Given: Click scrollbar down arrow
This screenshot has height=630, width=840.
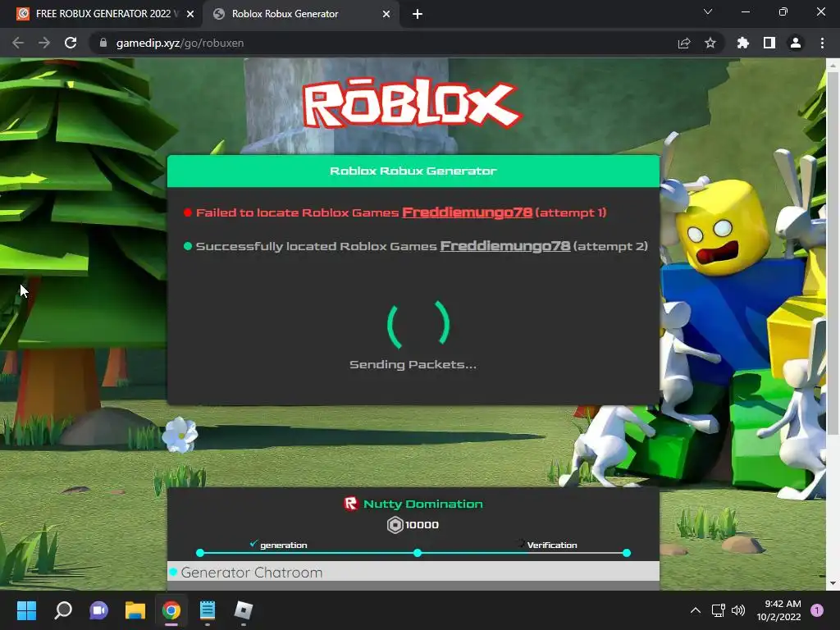Looking at the screenshot, I should [x=833, y=584].
